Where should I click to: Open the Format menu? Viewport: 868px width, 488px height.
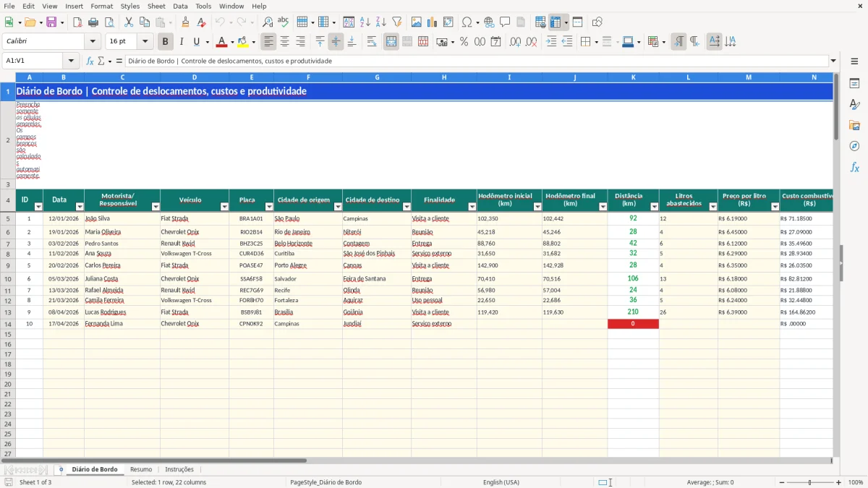coord(101,6)
